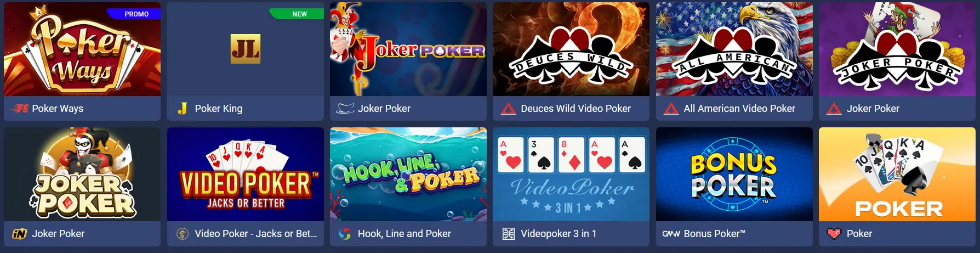The height and width of the screenshot is (253, 980).
Task: Click the red triangle icon beside All American
Action: (x=671, y=109)
